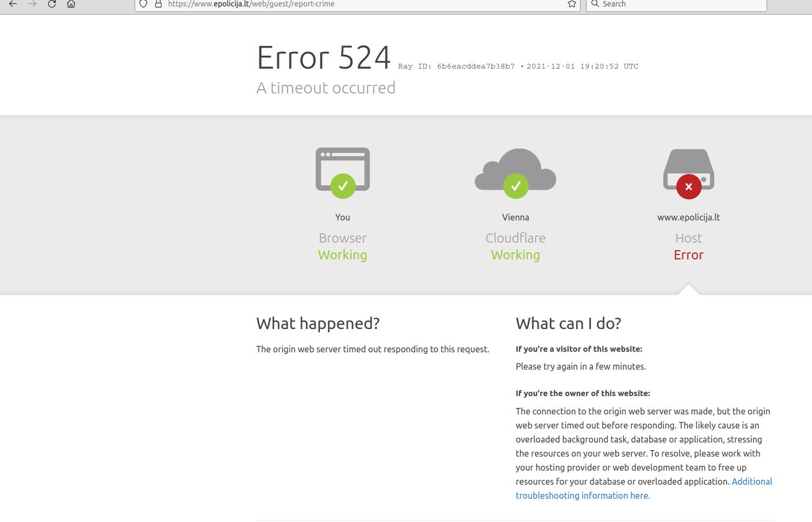Click the red Error status text
The image size is (812, 522).
point(688,255)
